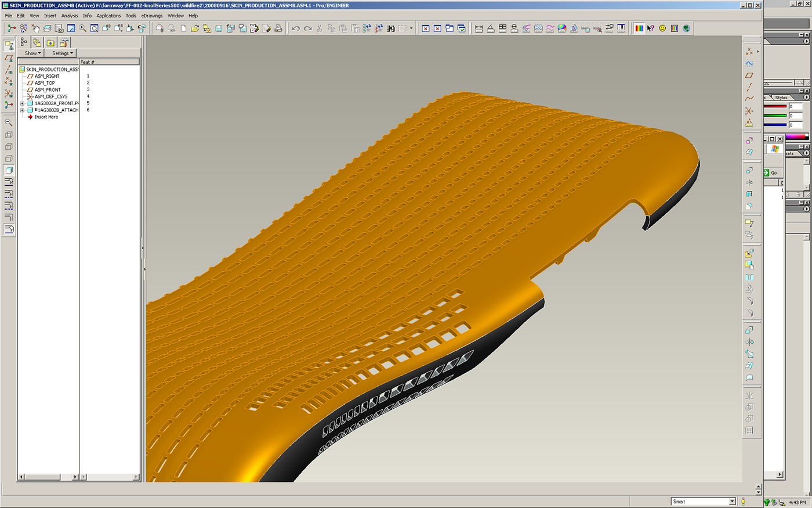812x508 pixels.
Task: Click the Print icon in the toolbar
Action: coord(278,28)
